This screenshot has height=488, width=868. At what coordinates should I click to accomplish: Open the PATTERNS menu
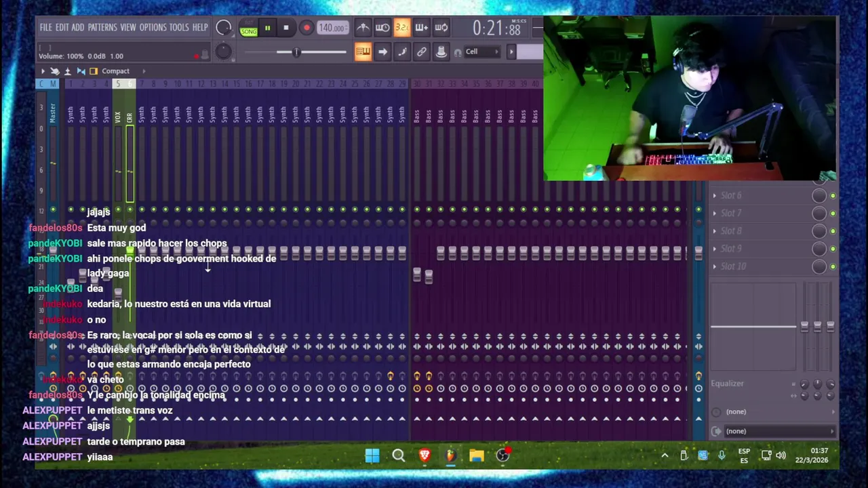point(102,27)
